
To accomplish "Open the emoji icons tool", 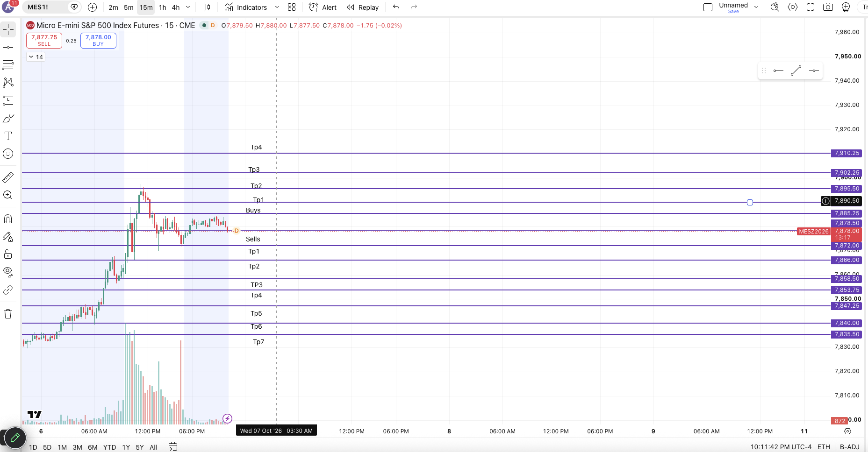I will tap(8, 154).
